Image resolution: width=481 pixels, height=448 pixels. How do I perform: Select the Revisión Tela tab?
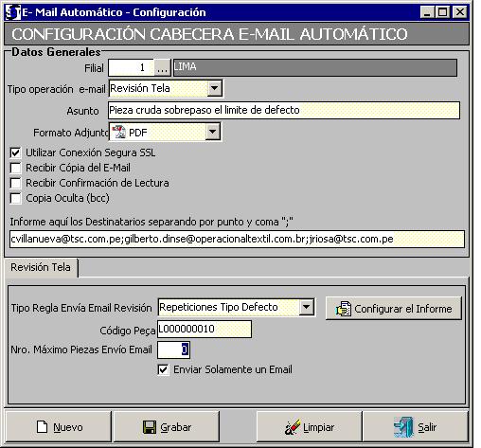[41, 267]
